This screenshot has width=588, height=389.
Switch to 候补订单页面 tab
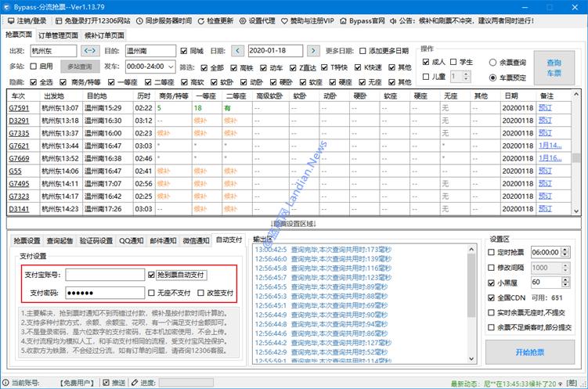pos(104,35)
